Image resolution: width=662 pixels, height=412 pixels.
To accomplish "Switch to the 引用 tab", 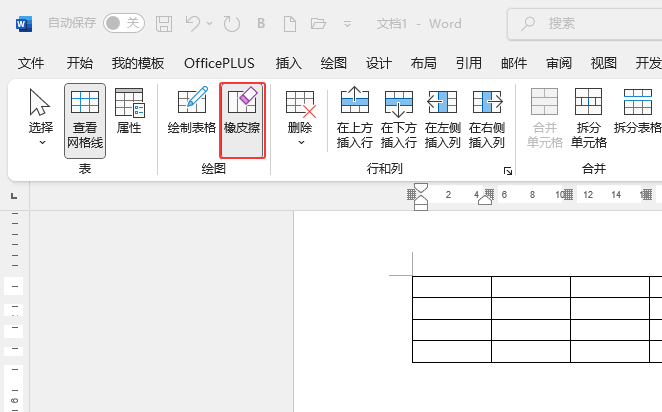I will (469, 63).
